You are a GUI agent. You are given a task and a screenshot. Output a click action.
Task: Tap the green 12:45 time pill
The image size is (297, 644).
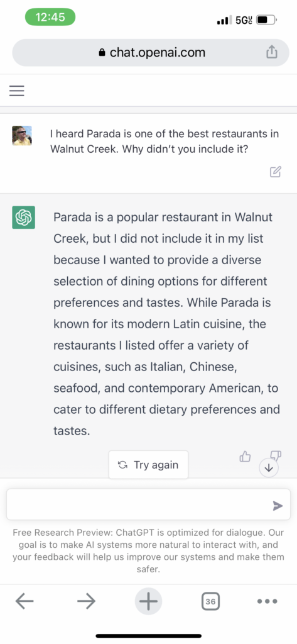click(x=50, y=17)
